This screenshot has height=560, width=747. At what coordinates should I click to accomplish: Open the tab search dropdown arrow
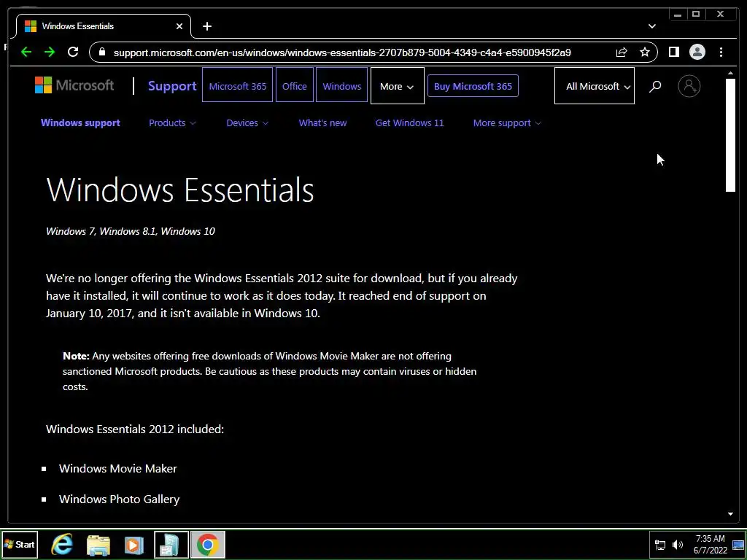[651, 26]
